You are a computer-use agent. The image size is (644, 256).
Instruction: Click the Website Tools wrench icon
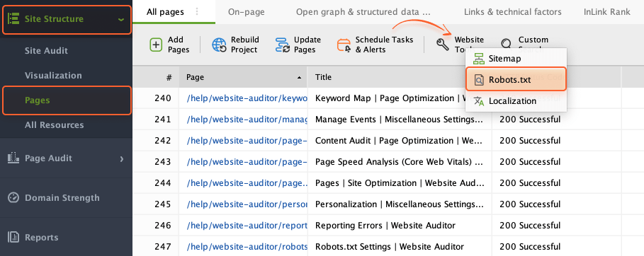point(443,45)
